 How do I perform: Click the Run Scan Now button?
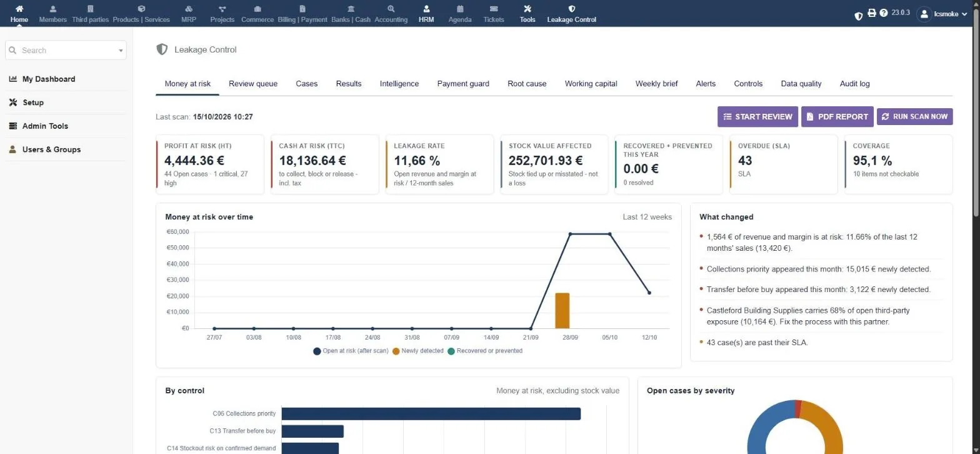pyautogui.click(x=914, y=116)
